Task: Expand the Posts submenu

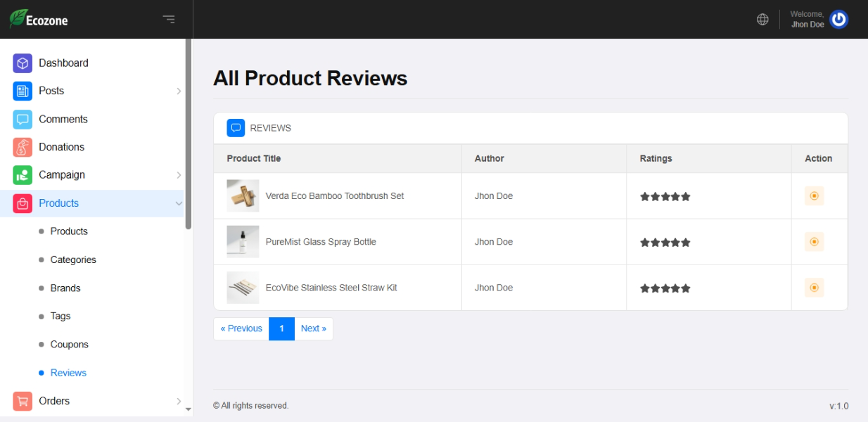Action: point(179,91)
